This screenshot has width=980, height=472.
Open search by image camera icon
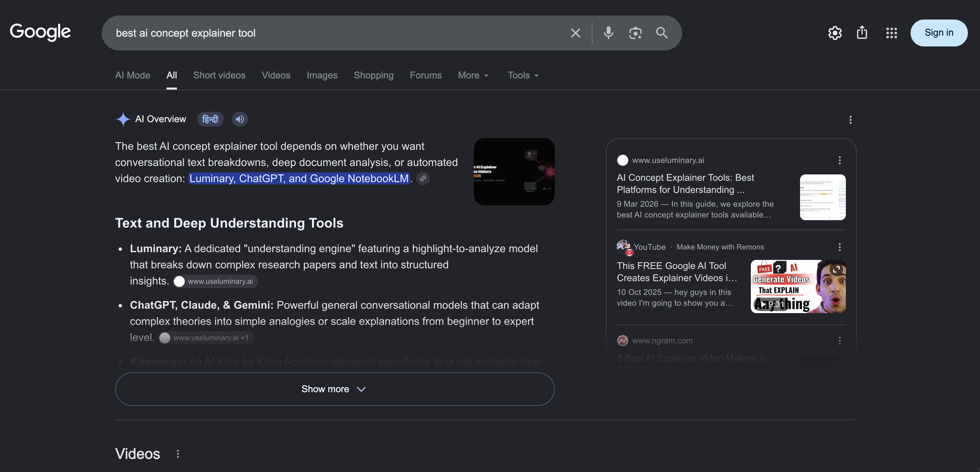tap(635, 33)
